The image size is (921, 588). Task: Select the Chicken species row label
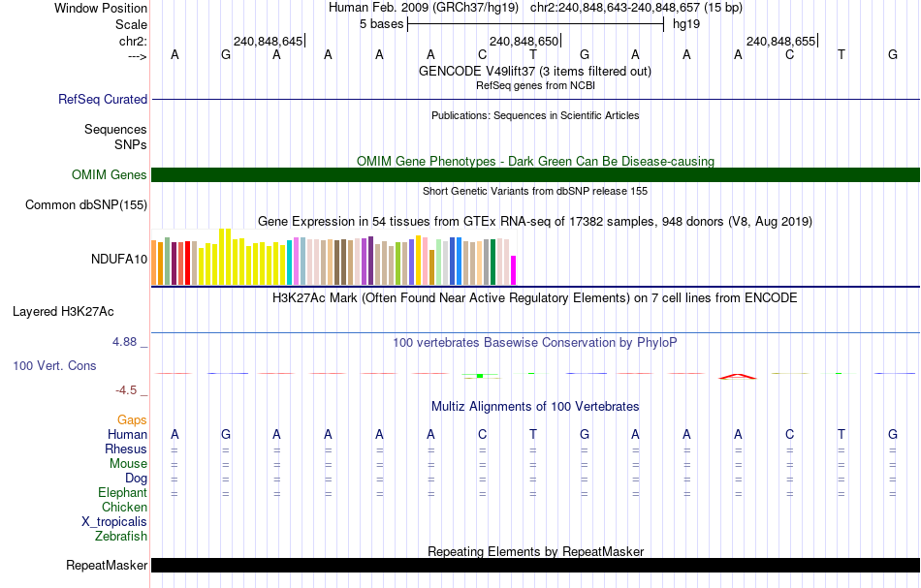tap(124, 507)
